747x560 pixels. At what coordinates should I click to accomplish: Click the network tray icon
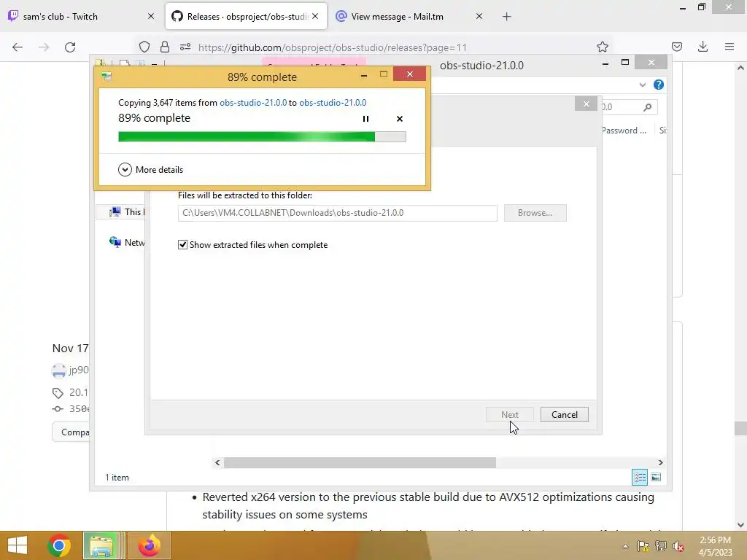661,546
